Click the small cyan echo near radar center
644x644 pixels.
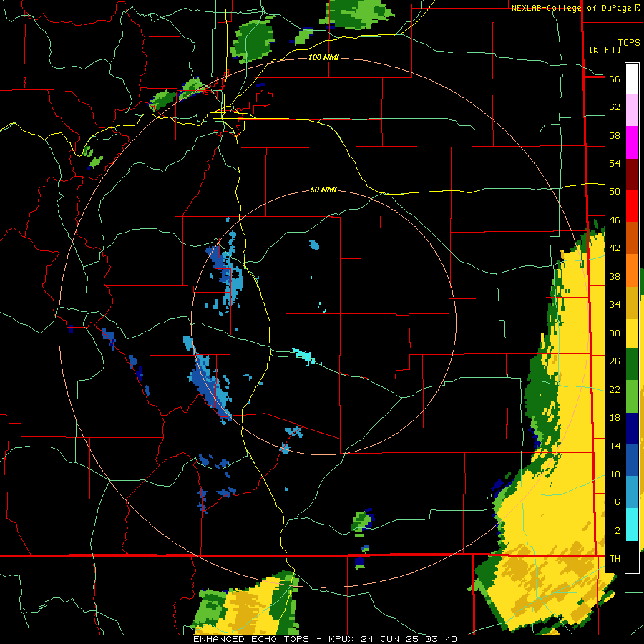click(305, 356)
